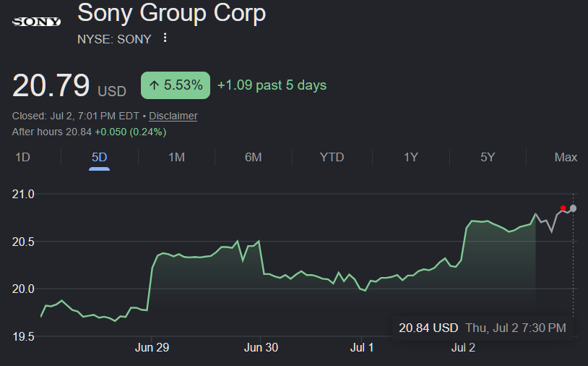This screenshot has height=366, width=588.
Task: Click the Jun 29 axis label
Action: pos(152,347)
